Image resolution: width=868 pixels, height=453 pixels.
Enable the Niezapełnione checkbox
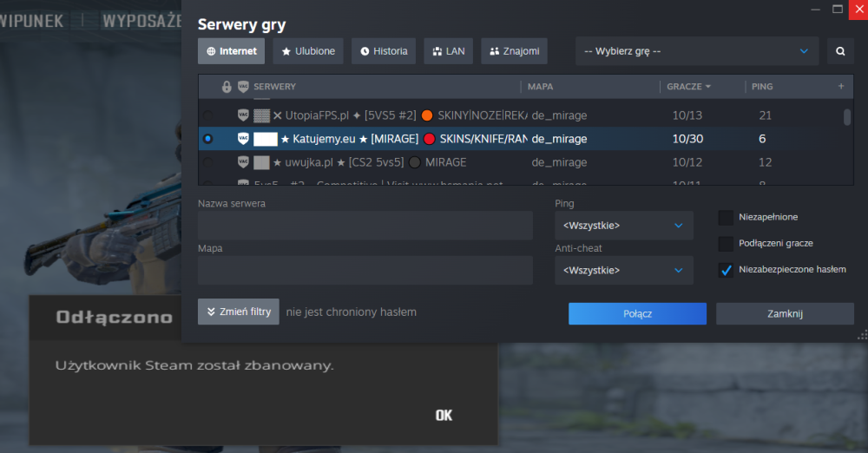[726, 218]
